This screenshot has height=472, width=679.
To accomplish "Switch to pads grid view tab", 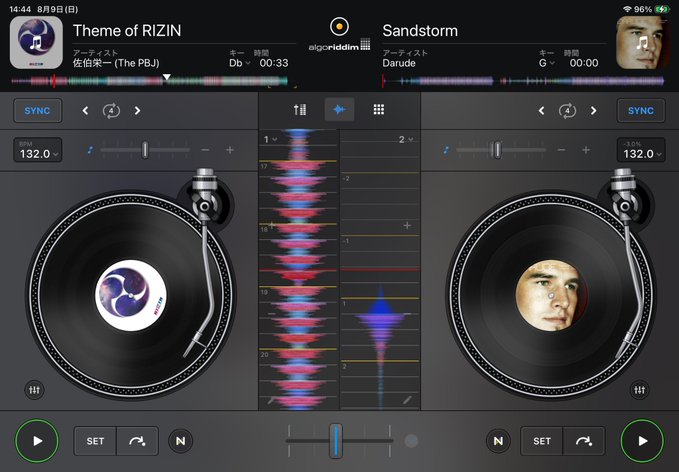I will [x=379, y=110].
